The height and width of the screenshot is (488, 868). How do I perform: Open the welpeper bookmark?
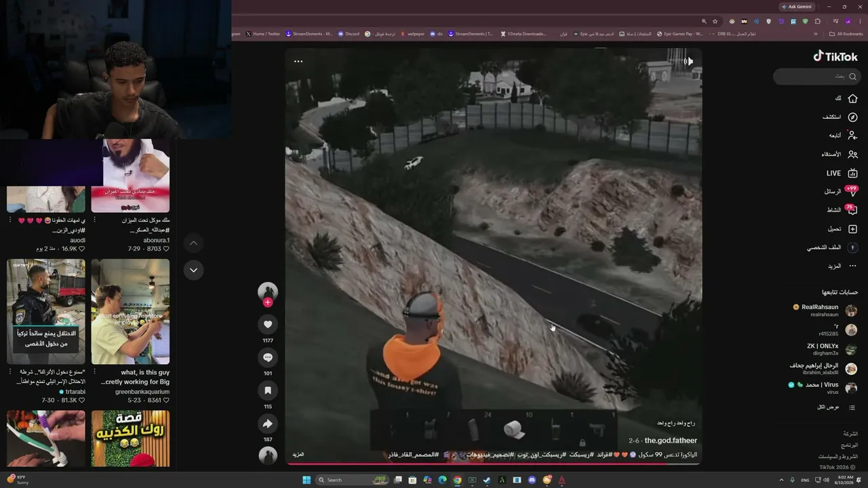412,34
